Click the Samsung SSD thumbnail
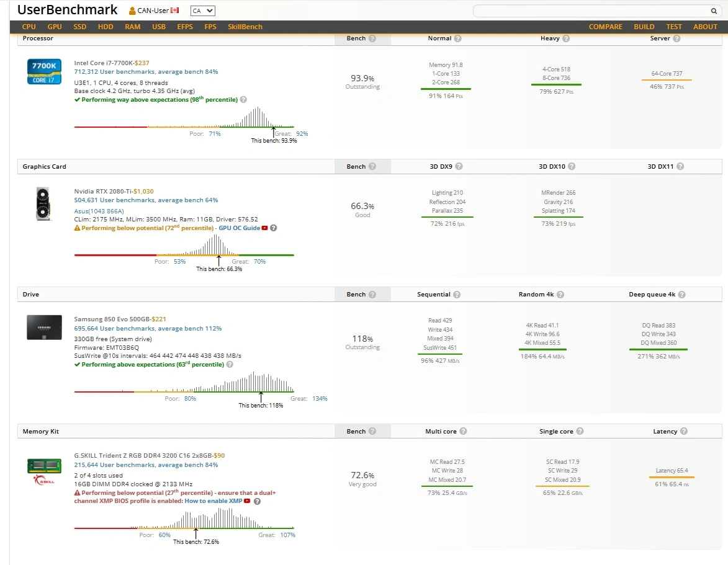This screenshot has width=728, height=565. tap(44, 327)
